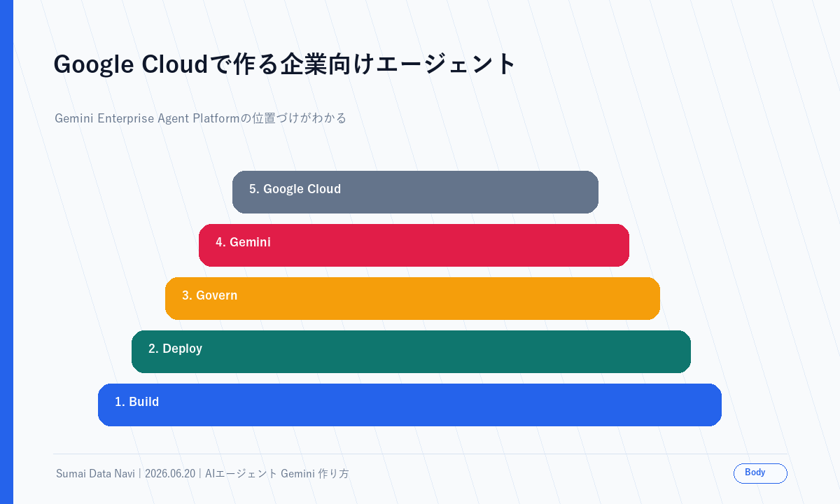Click the title 'Google Cloudで作る企業向けエージェント'
840x504 pixels.
click(x=285, y=64)
